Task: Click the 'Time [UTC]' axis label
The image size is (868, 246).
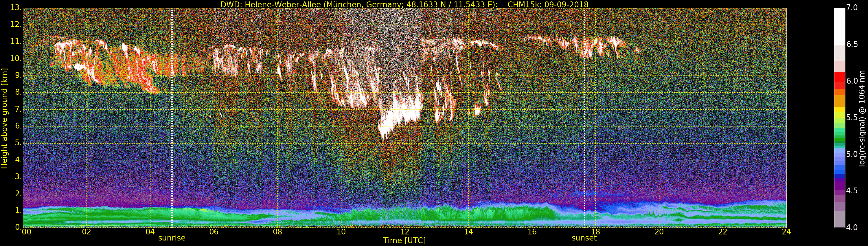Action: pos(404,241)
